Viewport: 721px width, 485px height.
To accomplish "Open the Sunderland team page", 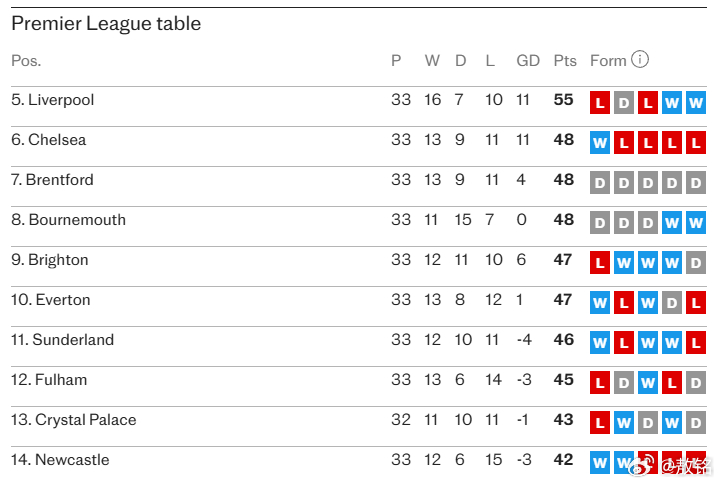I will 73,340.
